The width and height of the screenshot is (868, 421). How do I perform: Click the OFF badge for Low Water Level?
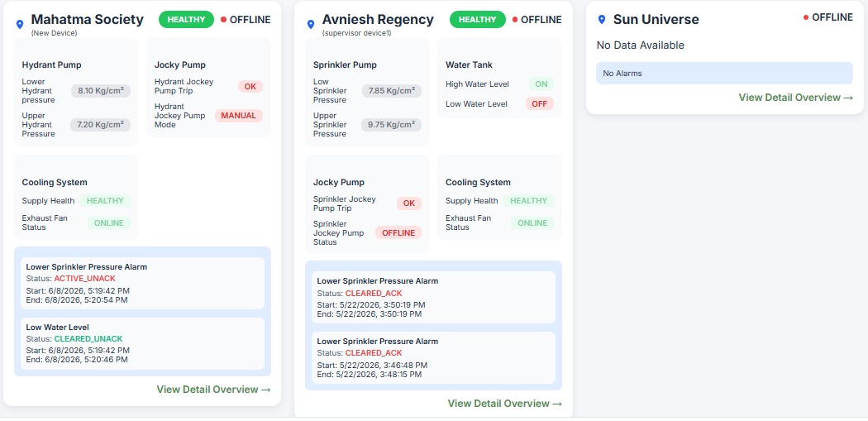540,103
